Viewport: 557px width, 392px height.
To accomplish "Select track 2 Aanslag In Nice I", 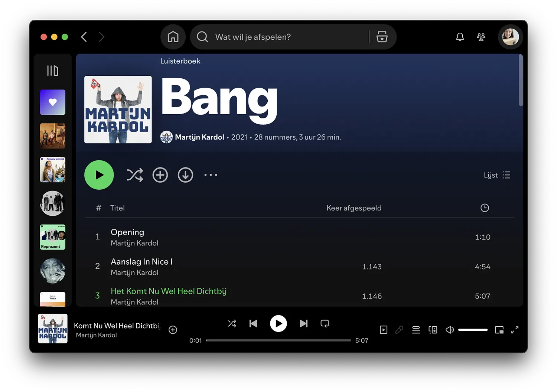I will [299, 267].
